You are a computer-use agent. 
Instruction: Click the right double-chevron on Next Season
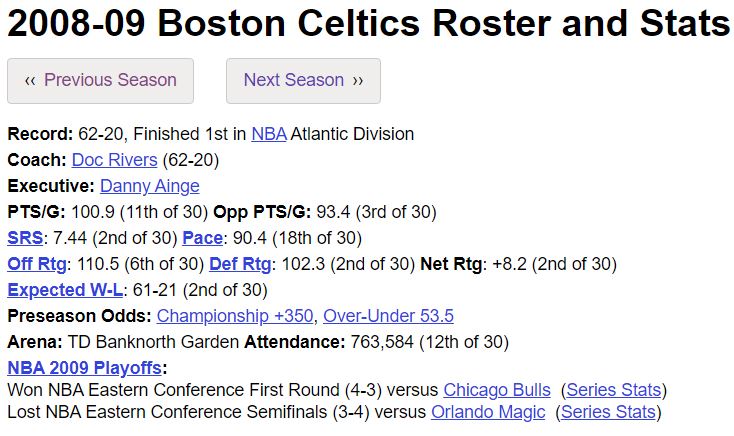(x=358, y=81)
